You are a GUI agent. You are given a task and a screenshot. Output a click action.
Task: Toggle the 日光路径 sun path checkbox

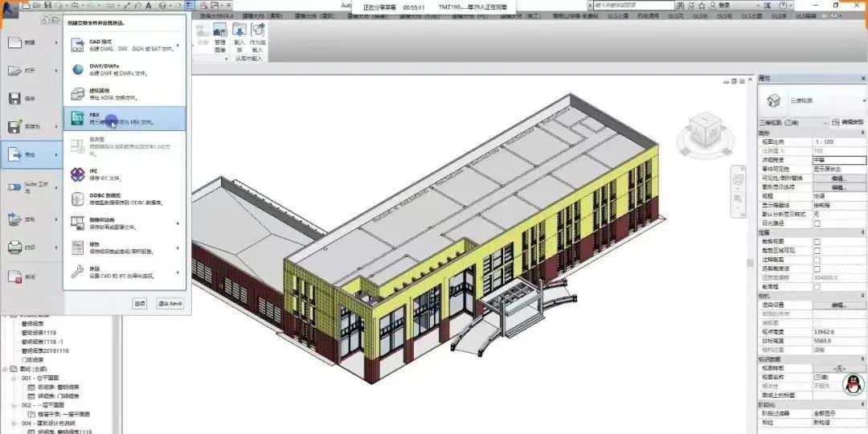coord(817,223)
